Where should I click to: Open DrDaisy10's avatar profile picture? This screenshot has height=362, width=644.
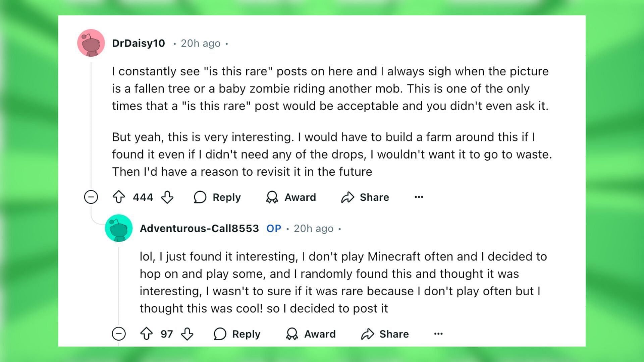click(x=91, y=43)
